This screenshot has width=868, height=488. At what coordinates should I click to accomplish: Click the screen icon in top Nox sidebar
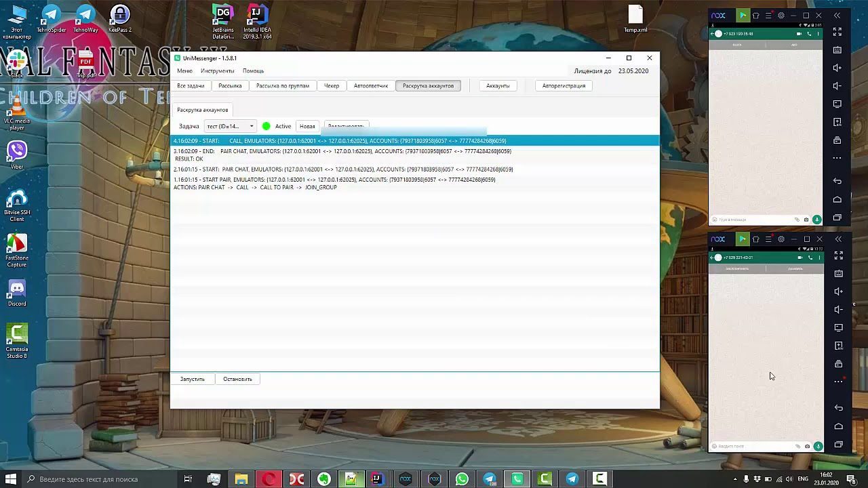(x=837, y=104)
